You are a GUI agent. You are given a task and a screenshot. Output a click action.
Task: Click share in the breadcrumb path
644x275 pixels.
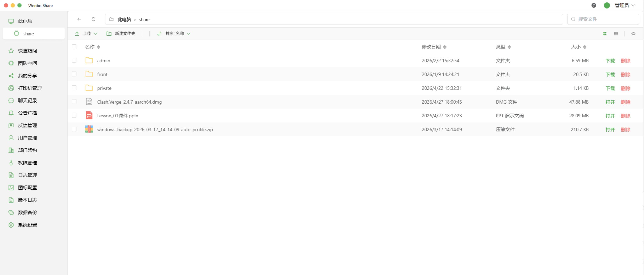144,19
